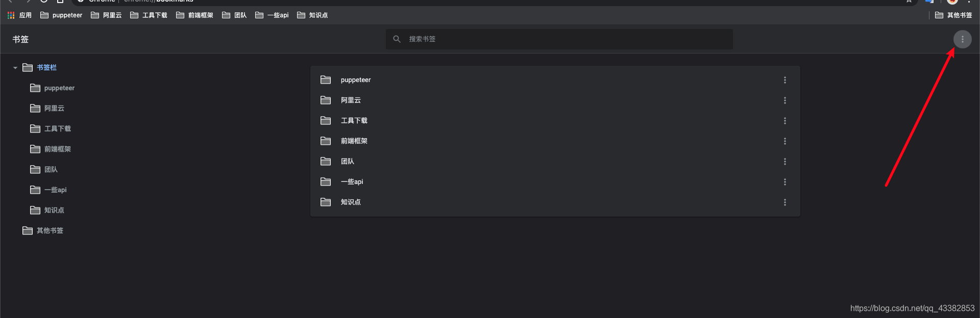
Task: Select the 团队 row in bookmark list
Action: coord(555,162)
